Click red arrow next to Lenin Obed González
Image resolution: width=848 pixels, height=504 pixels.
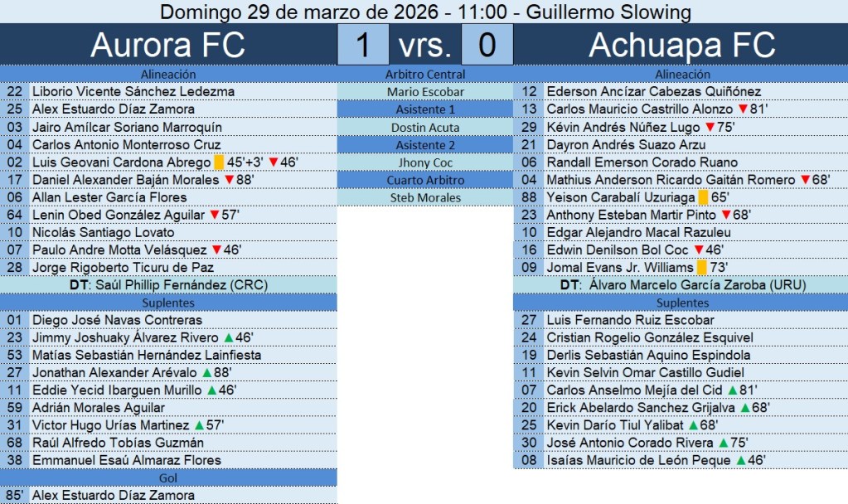[x=214, y=216]
